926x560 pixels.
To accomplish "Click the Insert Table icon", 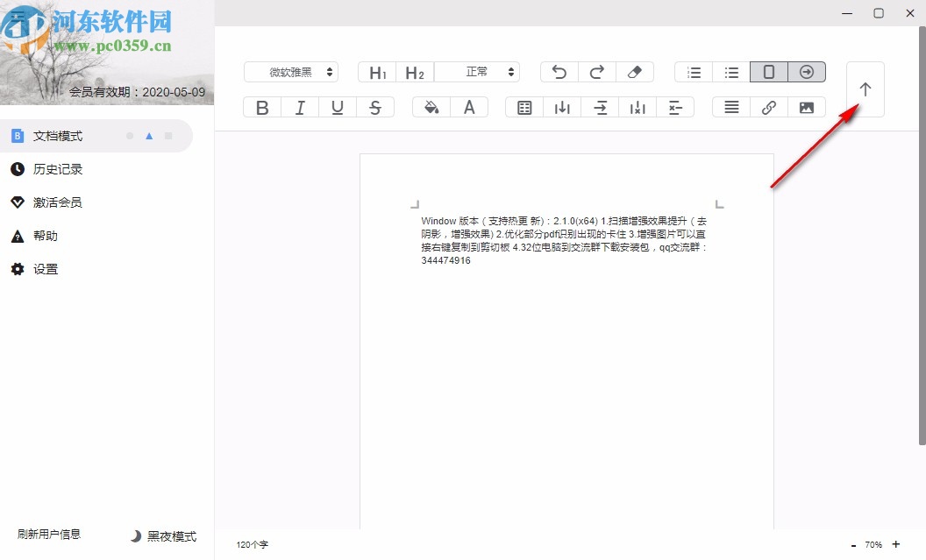I will [x=524, y=106].
